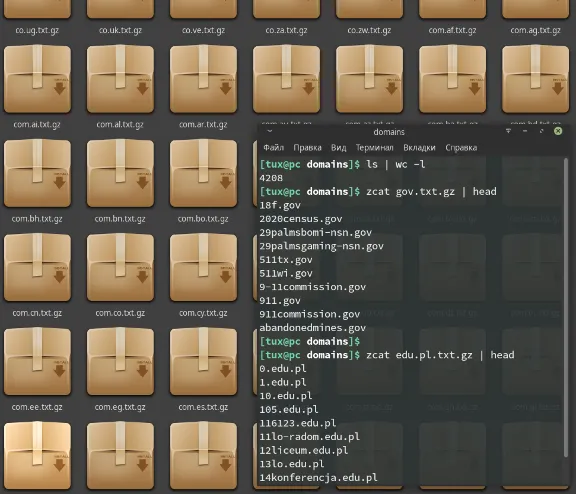576x494 pixels.
Task: Open the Терминал menu
Action: (x=374, y=148)
